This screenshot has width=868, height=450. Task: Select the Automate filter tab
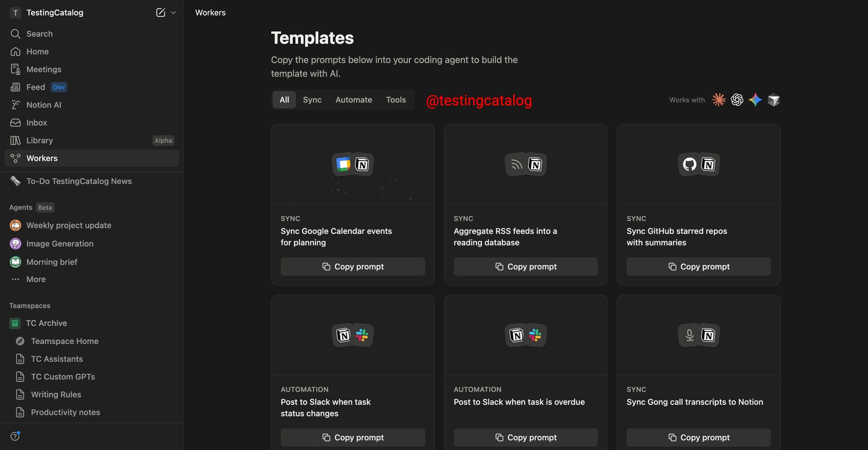pyautogui.click(x=353, y=100)
